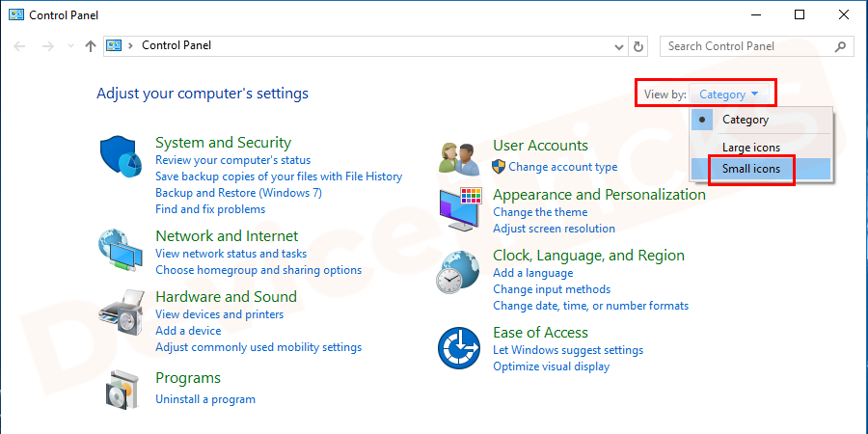Click the Add a language link
The height and width of the screenshot is (434, 868).
(x=533, y=273)
